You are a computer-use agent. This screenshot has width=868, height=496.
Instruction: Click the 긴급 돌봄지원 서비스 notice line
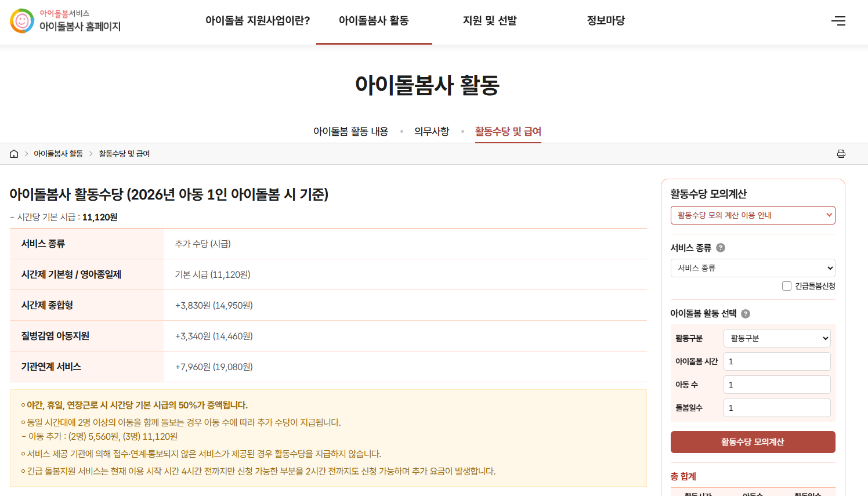click(258, 471)
